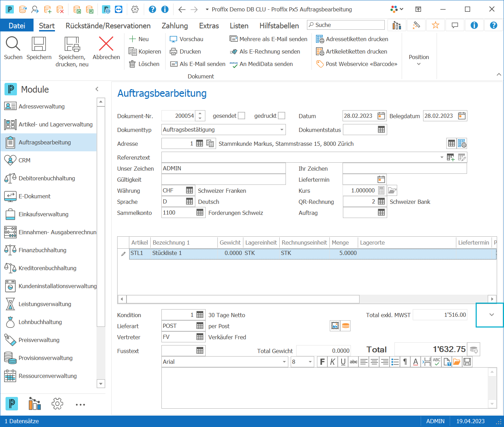This screenshot has height=427, width=504.
Task: Switch to Rückstände/Reservationen tab
Action: pyautogui.click(x=108, y=26)
